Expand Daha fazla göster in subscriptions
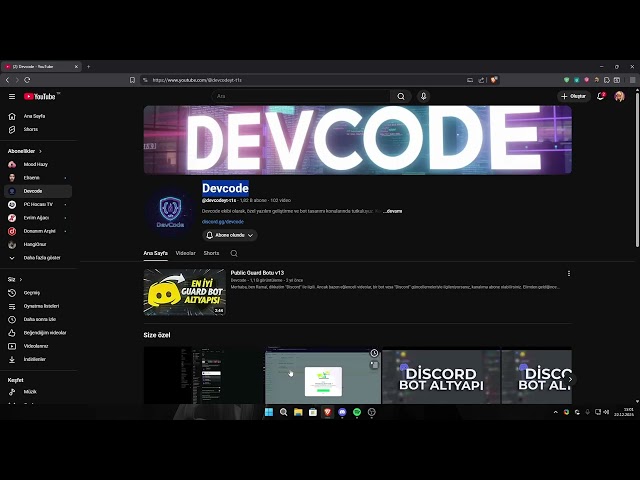Screen dimensions: 640x480 tap(38, 258)
